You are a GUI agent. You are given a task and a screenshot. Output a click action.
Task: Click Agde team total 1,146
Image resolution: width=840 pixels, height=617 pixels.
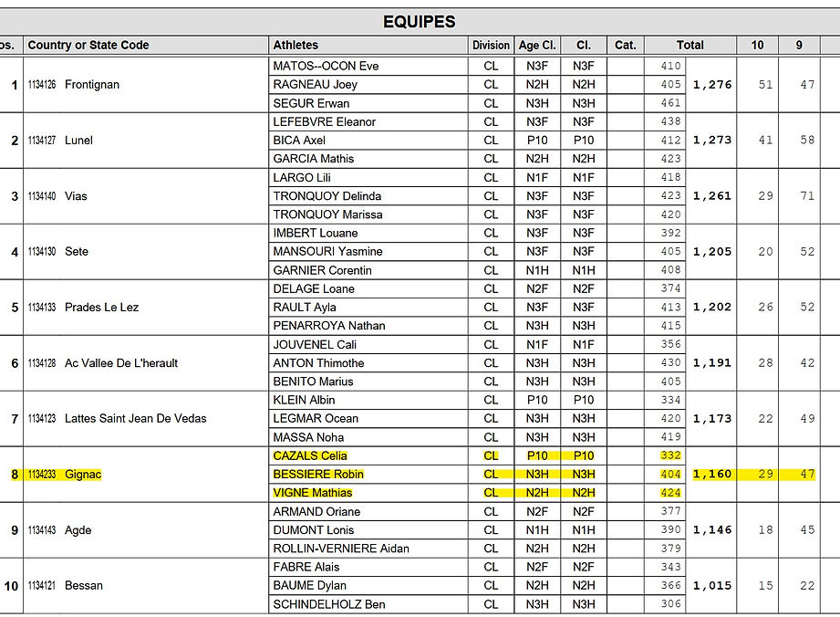click(x=712, y=530)
